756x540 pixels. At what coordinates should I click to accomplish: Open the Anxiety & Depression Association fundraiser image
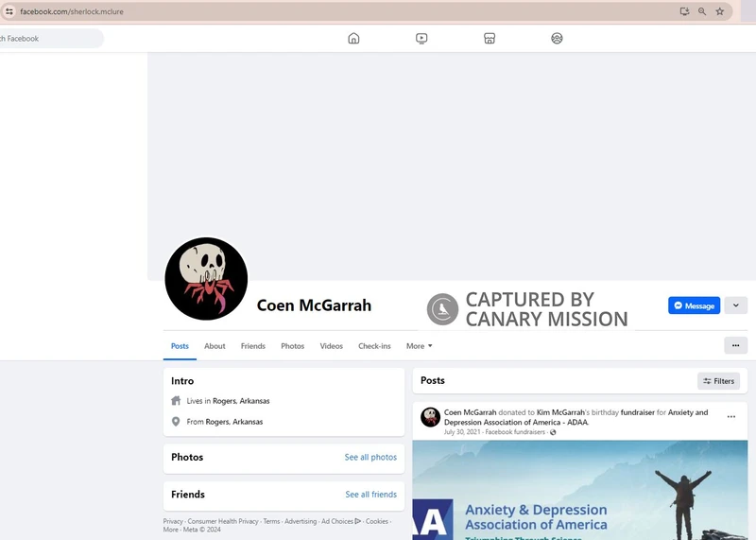tap(580, 490)
